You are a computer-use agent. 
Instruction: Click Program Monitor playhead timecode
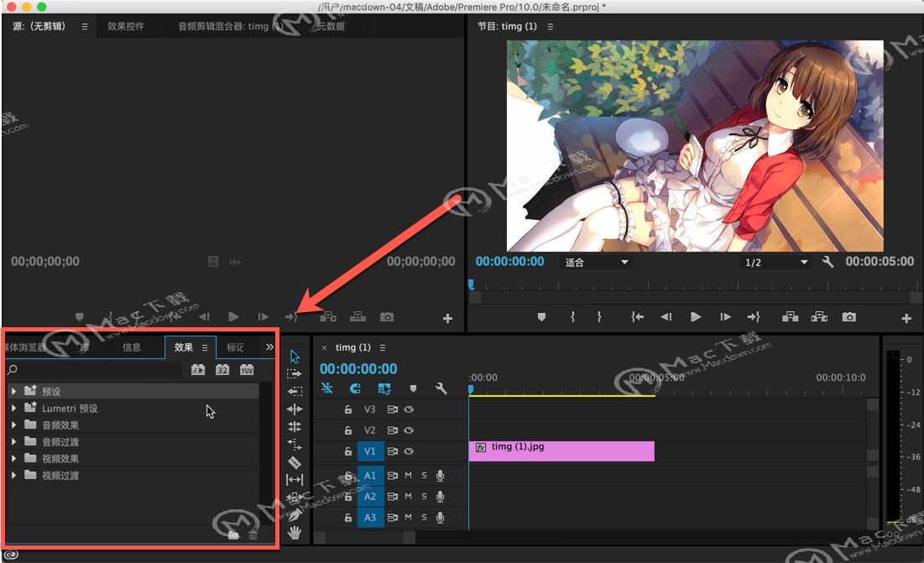tap(509, 262)
